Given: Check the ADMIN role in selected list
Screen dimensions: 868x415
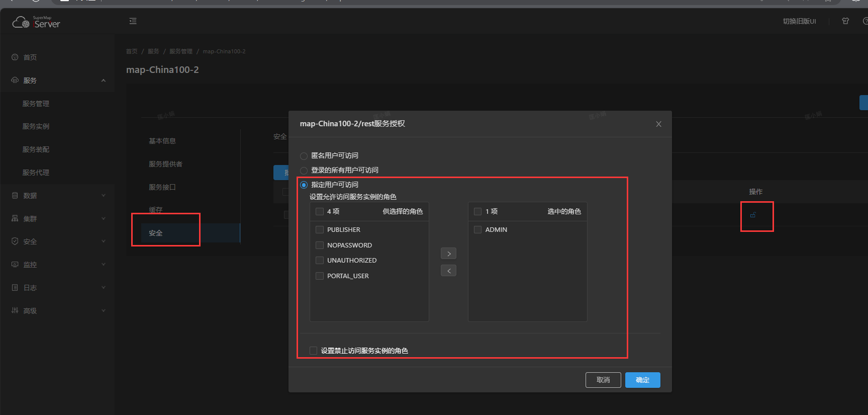Looking at the screenshot, I should coord(477,230).
